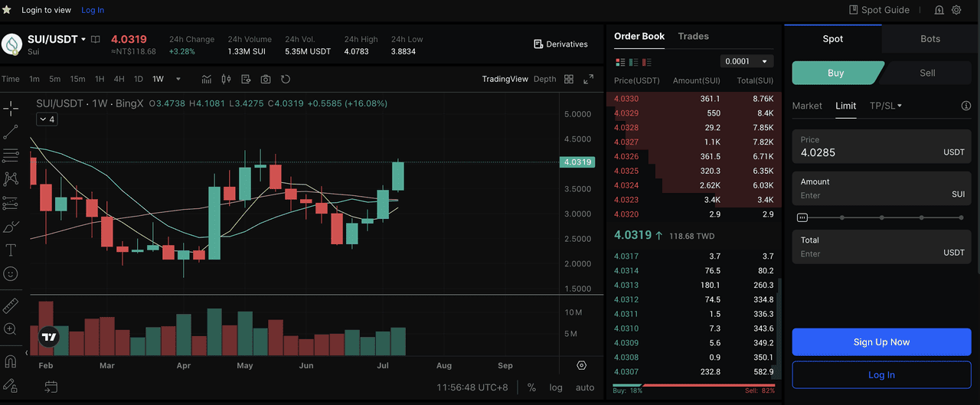Open the 0.0001 price precision dropdown
The image size is (980, 405).
click(x=746, y=61)
